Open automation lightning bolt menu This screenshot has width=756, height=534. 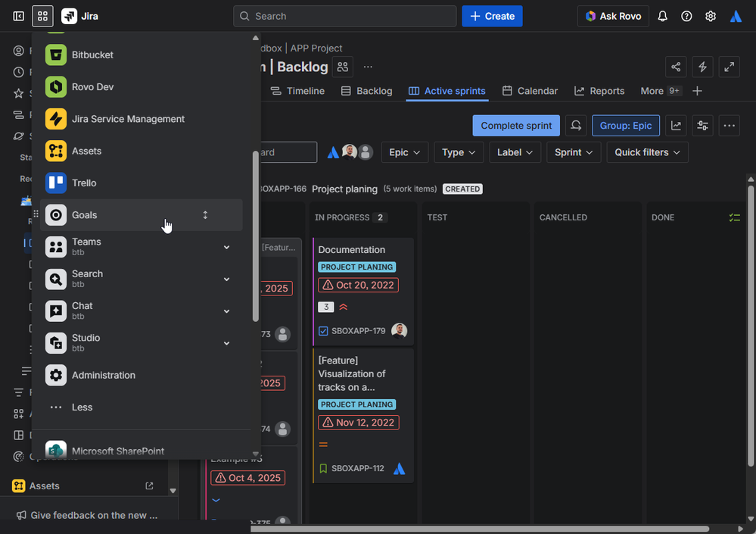point(702,67)
